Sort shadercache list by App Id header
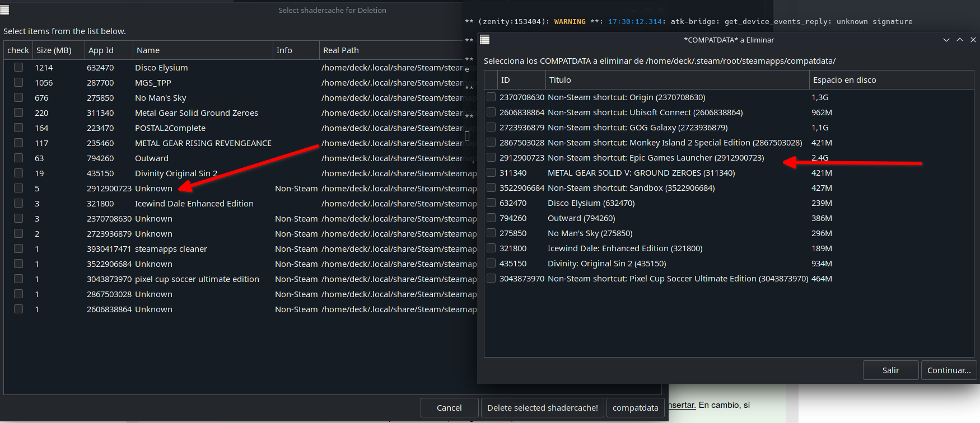 [109, 50]
